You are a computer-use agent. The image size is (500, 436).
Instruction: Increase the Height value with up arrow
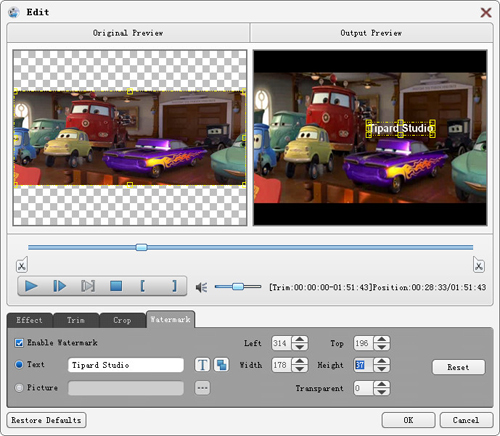point(382,361)
